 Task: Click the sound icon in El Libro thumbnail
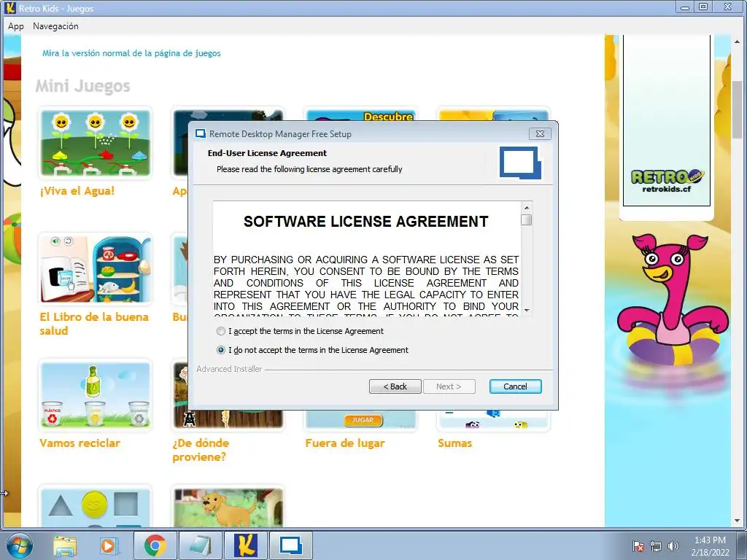click(x=55, y=241)
